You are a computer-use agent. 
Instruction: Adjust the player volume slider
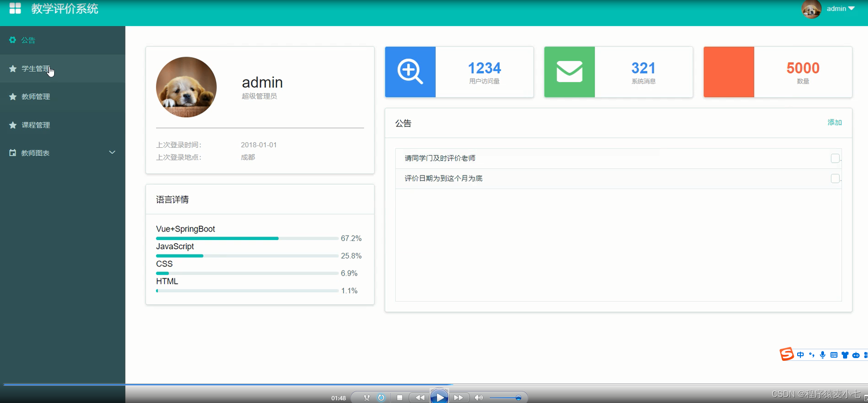pos(506,398)
